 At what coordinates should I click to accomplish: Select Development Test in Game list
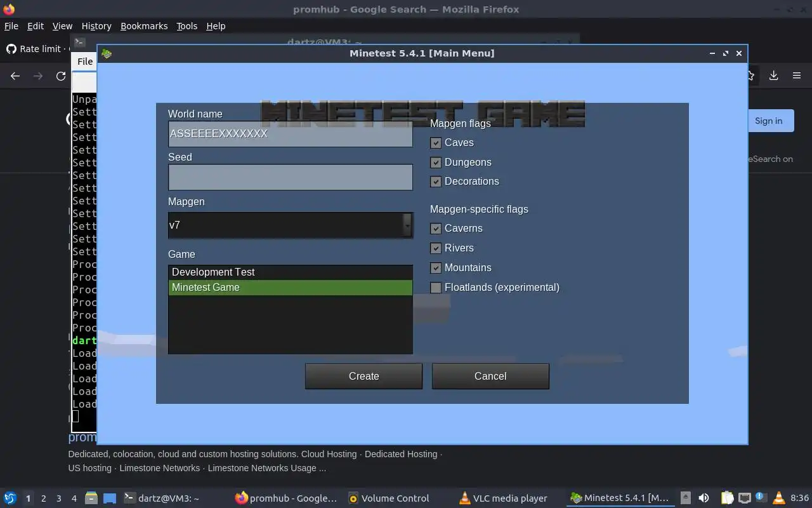[291, 272]
